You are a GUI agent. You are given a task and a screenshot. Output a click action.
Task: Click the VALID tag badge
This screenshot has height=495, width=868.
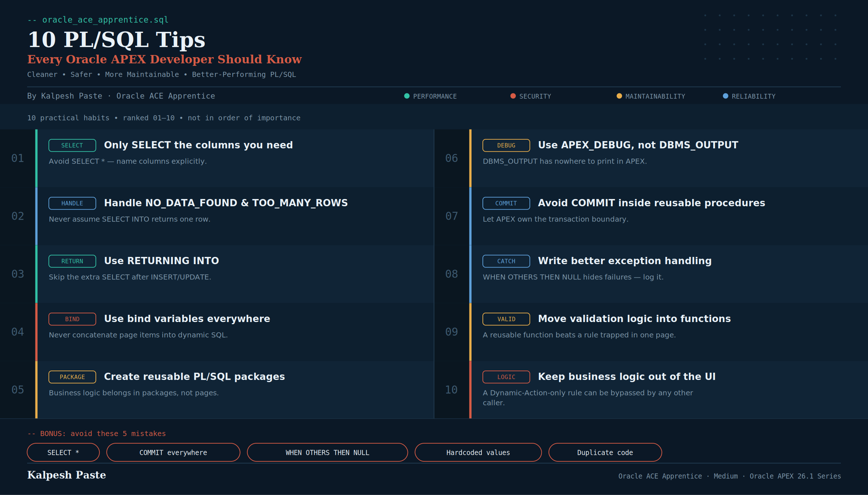coord(506,319)
